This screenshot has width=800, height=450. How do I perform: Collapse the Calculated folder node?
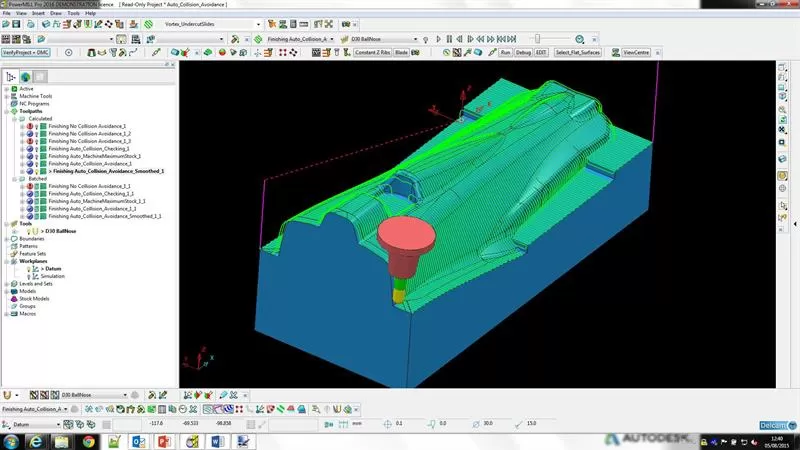click(x=14, y=119)
